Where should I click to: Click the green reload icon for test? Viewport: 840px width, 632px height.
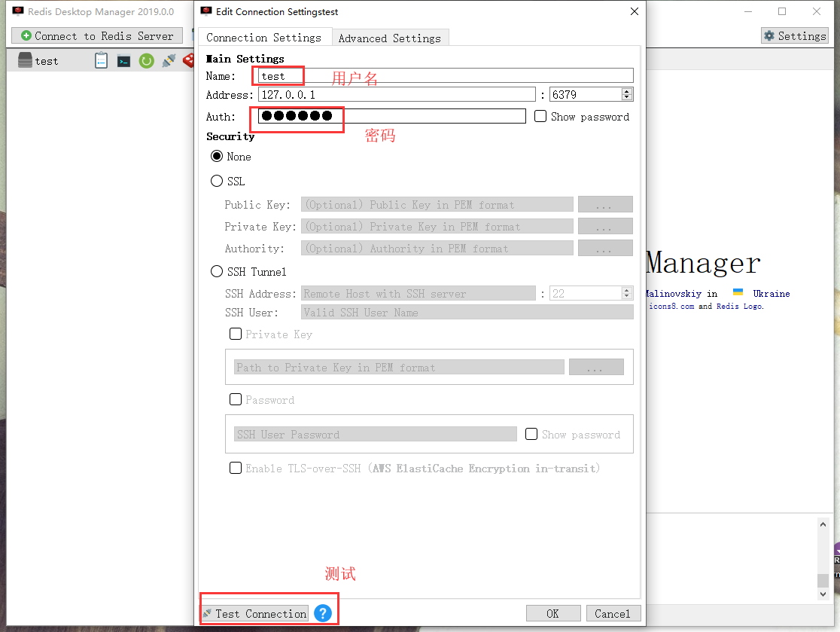tap(146, 61)
